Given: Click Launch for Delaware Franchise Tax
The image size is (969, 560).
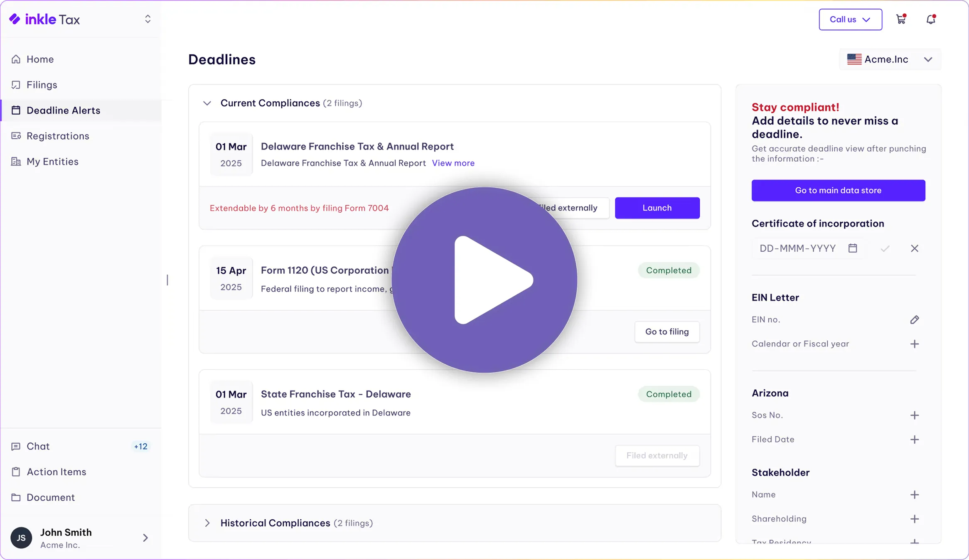Looking at the screenshot, I should click(657, 208).
